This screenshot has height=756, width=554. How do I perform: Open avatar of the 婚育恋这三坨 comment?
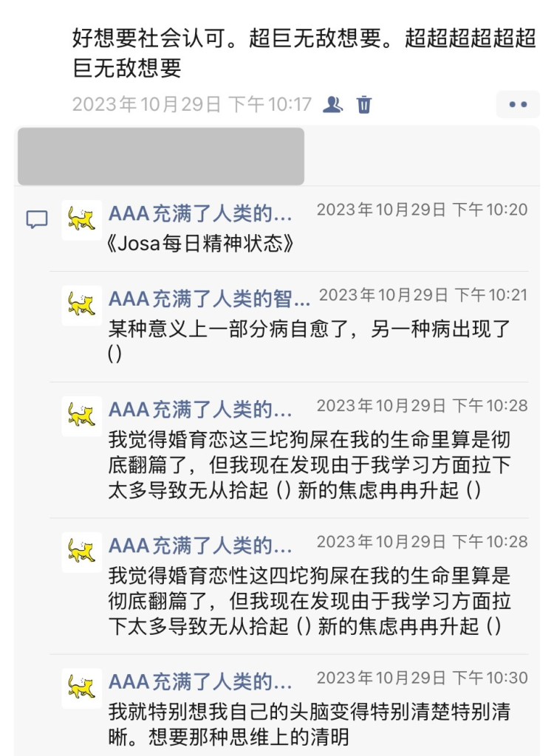tap(81, 416)
